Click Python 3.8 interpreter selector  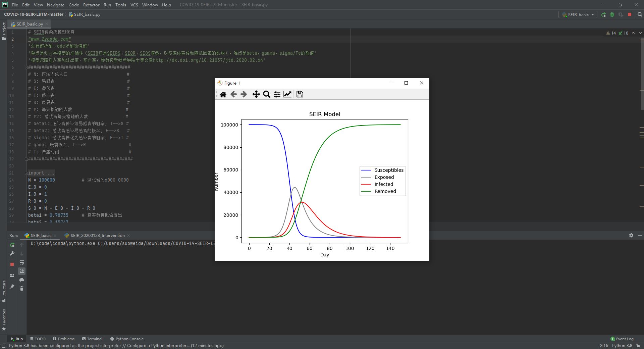pos(622,346)
